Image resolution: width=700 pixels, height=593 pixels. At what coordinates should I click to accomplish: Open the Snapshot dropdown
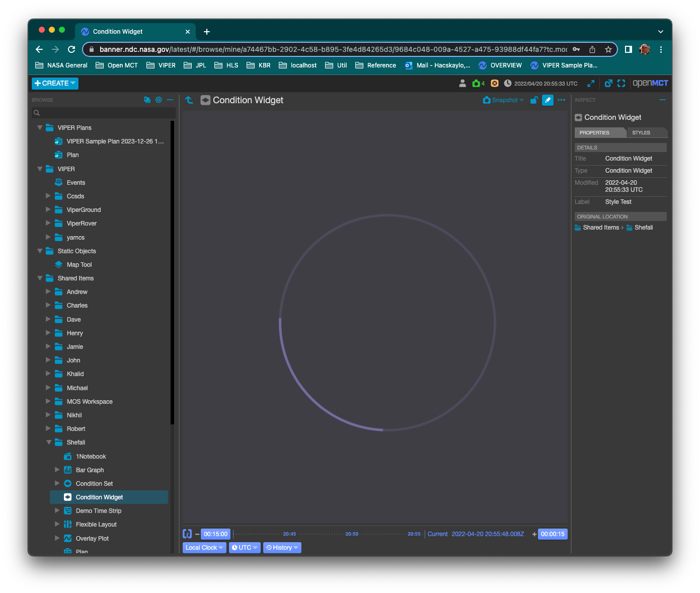click(503, 100)
